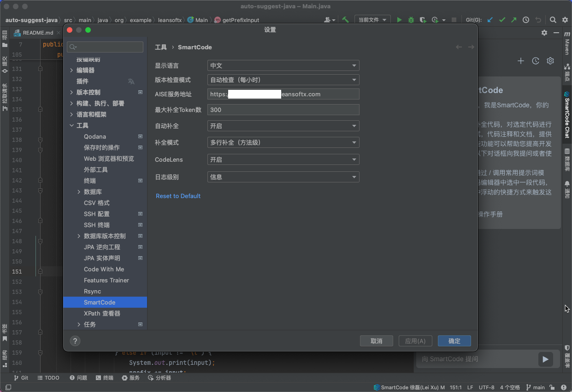Click the settings help question mark button

coord(75,341)
